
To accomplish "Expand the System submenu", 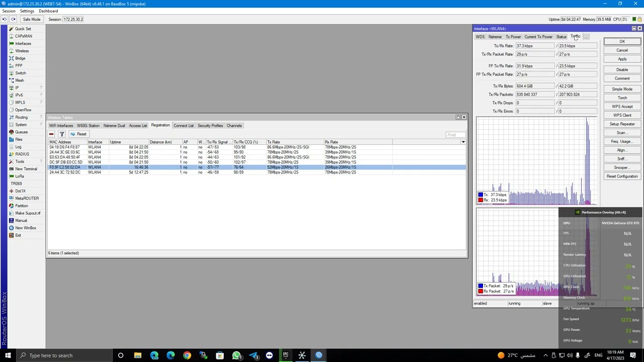I will [x=41, y=125].
